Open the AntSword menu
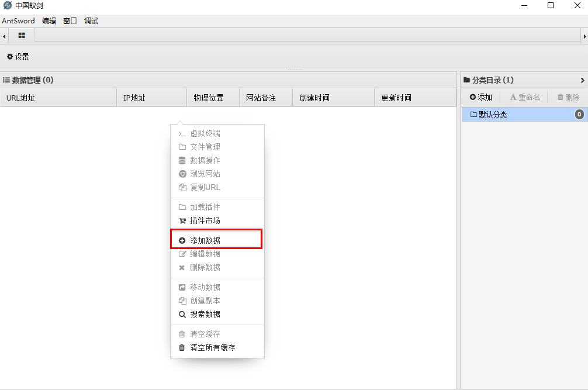This screenshot has height=390, width=588. [x=18, y=20]
